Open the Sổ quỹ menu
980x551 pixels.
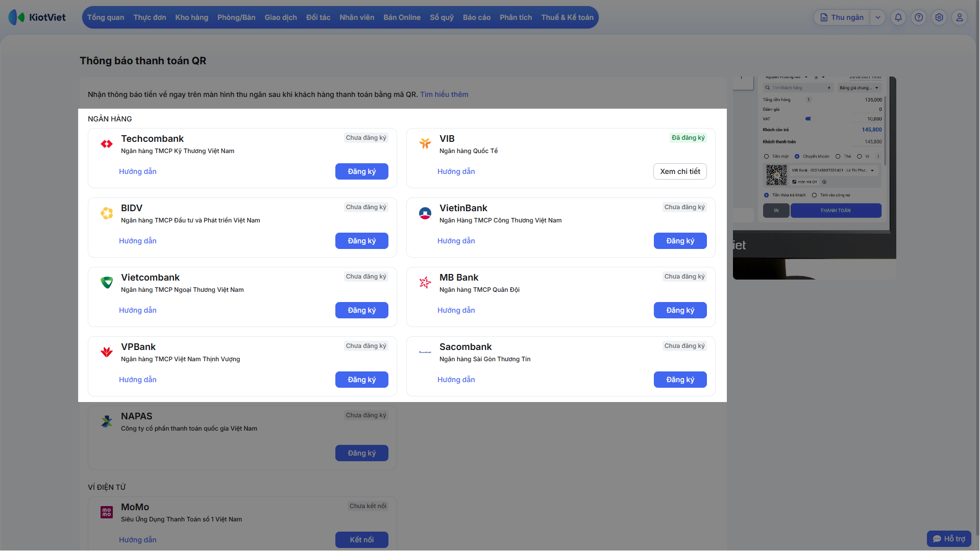(442, 17)
